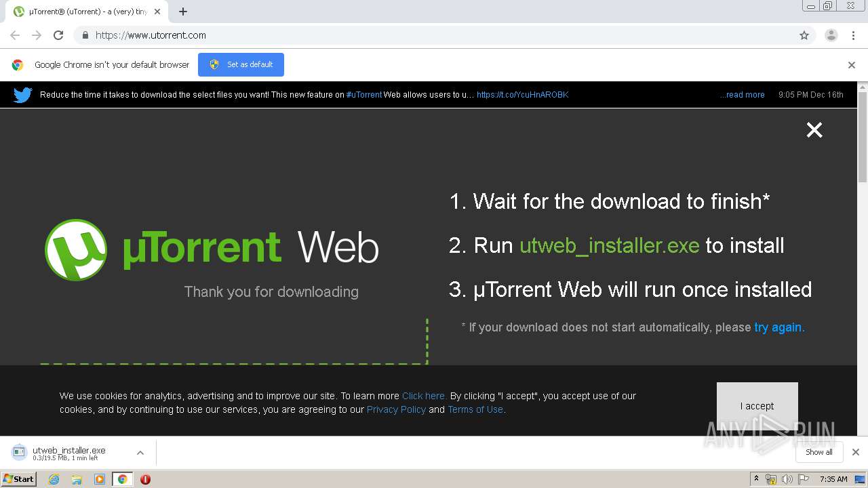Expand the download item options chevron

pyautogui.click(x=140, y=453)
